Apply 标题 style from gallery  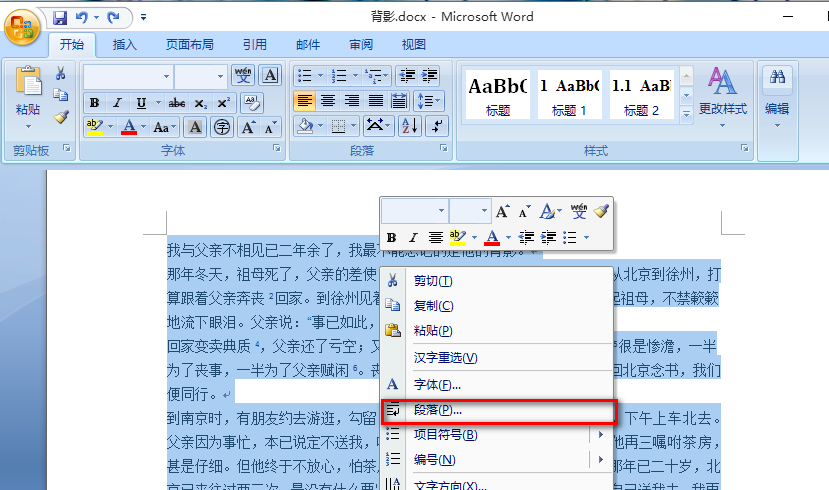[498, 94]
